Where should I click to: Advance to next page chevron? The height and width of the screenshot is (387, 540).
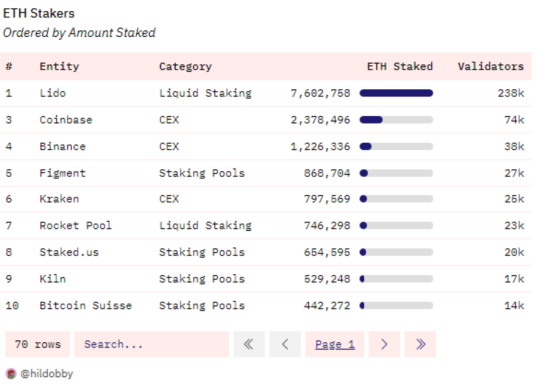pos(384,344)
